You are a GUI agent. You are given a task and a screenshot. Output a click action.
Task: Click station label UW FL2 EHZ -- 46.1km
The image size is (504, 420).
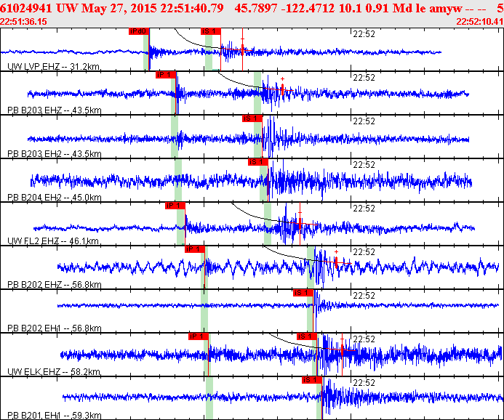[53, 241]
